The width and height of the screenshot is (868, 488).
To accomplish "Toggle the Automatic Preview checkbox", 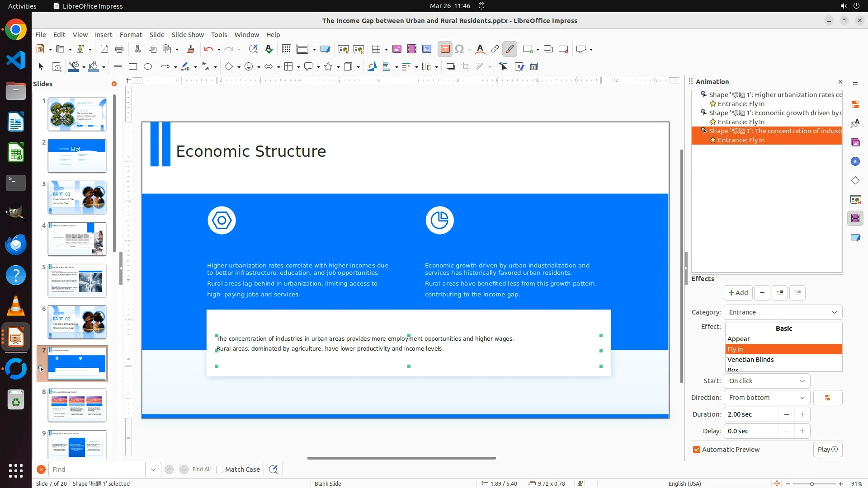I will click(697, 450).
